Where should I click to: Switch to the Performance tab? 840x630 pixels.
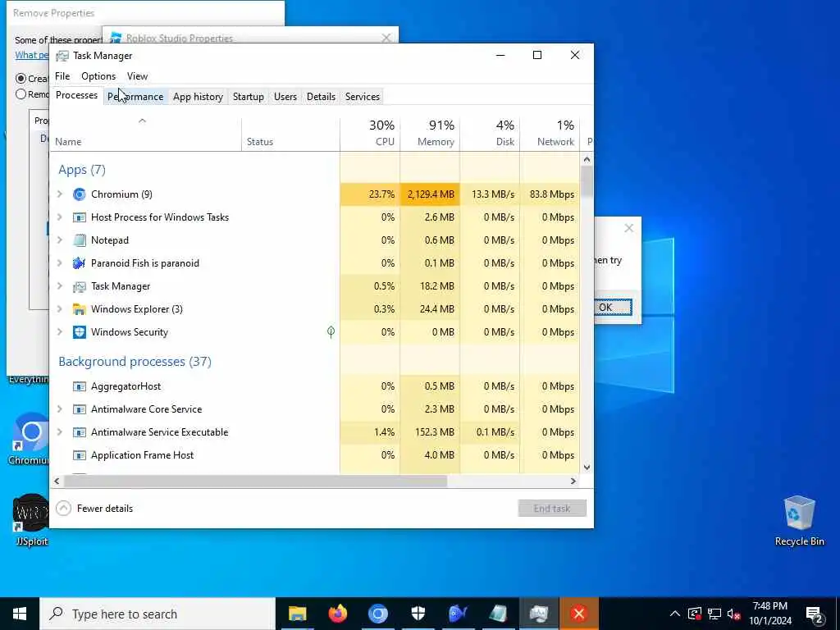coord(135,97)
